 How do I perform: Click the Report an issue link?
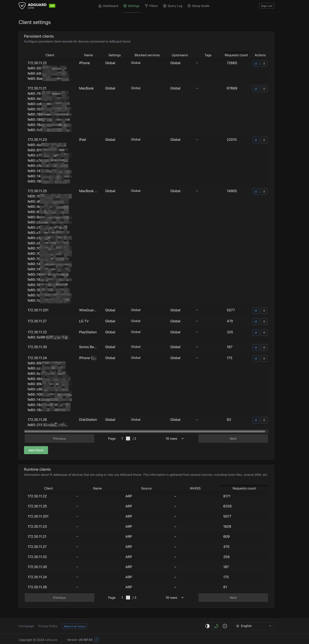pyautogui.click(x=74, y=626)
